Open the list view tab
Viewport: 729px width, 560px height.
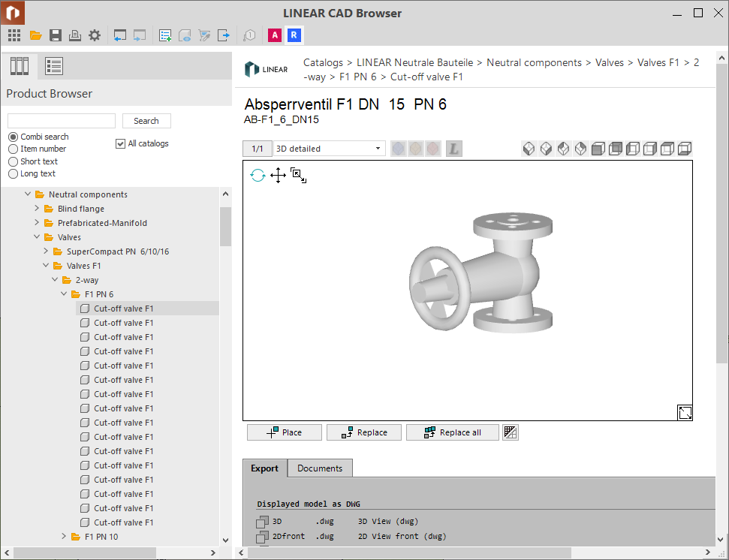[x=54, y=66]
